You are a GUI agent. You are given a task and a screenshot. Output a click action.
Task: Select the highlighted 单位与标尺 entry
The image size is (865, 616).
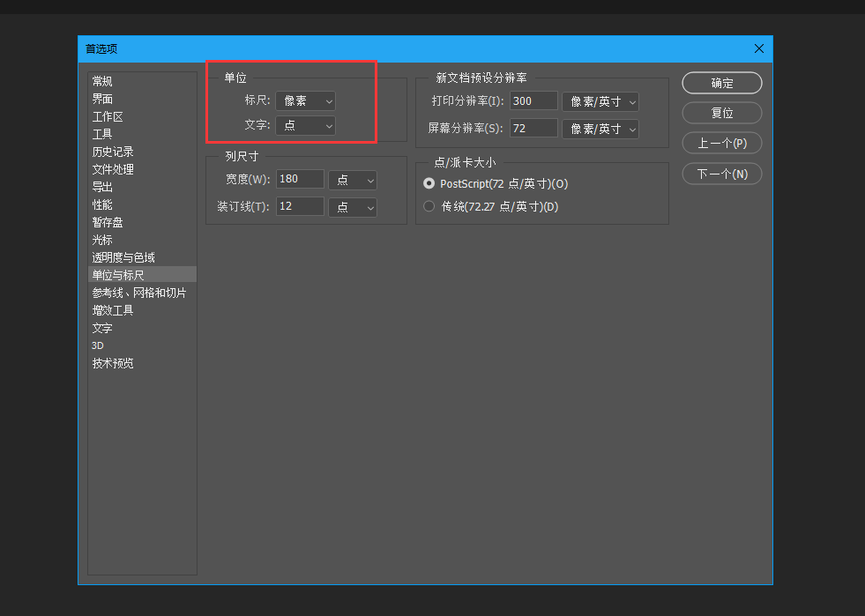click(142, 275)
